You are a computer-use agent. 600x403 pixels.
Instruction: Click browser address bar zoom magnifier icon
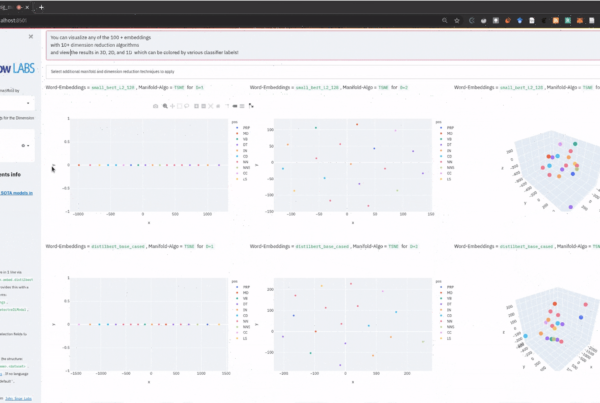click(445, 20)
